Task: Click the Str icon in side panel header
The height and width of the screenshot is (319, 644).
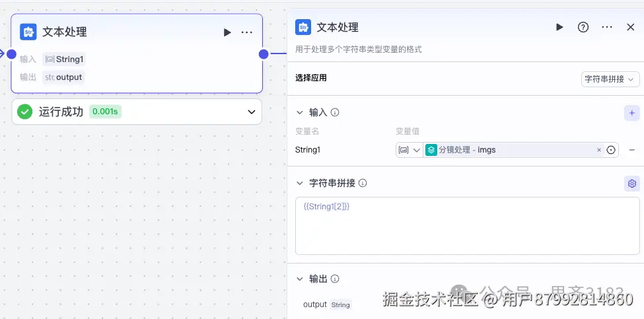Action: (303, 27)
